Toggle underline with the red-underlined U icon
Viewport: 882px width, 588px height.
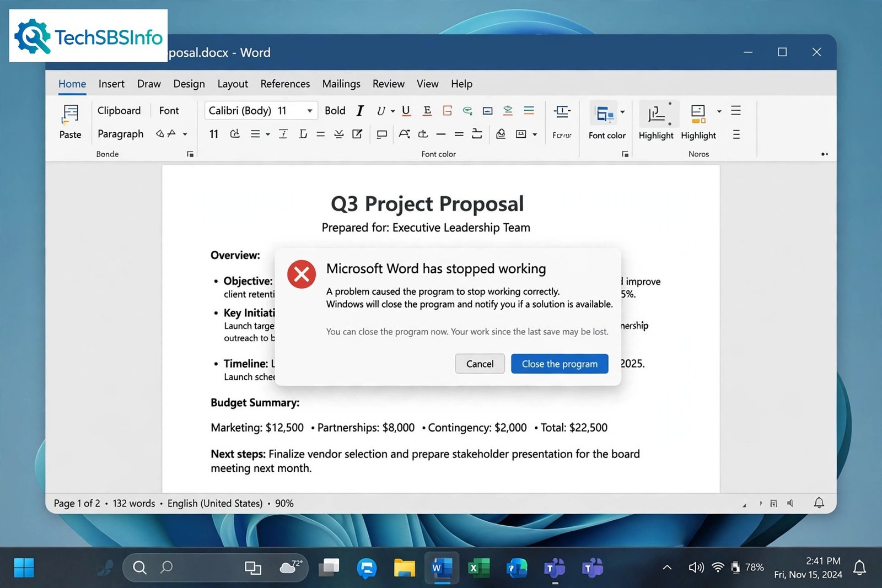tap(406, 111)
